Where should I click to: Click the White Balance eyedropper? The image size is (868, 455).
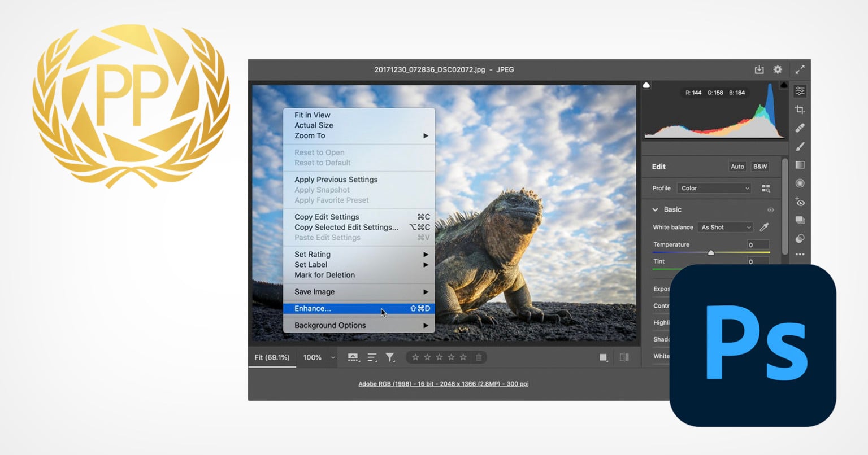[765, 226]
